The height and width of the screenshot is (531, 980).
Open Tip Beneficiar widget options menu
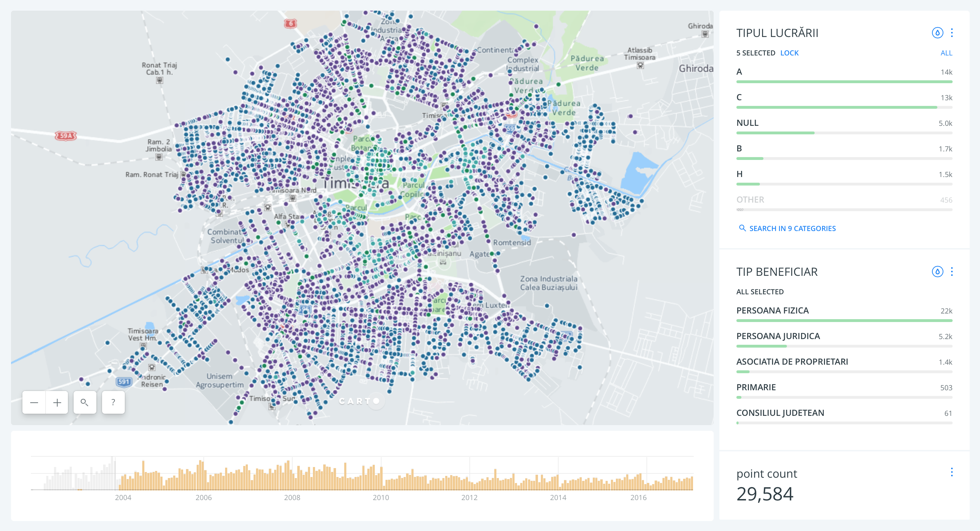(952, 272)
